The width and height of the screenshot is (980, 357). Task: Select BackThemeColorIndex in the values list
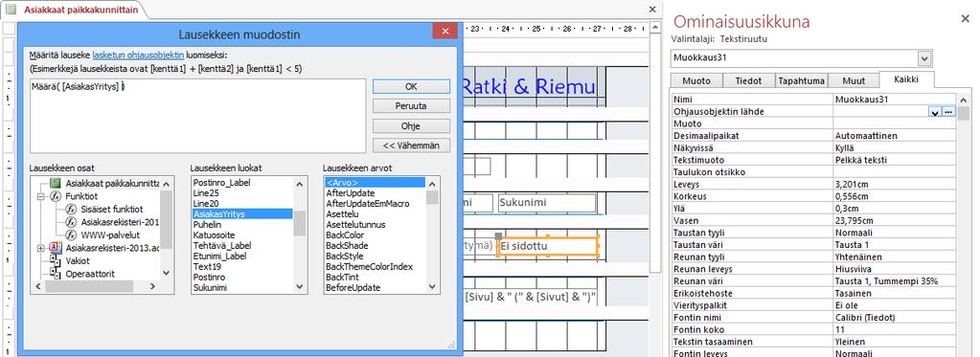[x=375, y=266]
